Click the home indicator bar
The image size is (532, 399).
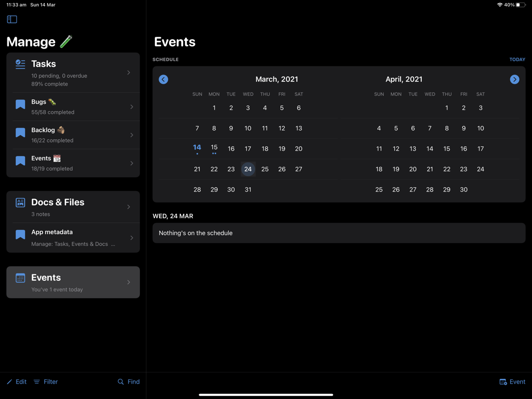[265, 395]
